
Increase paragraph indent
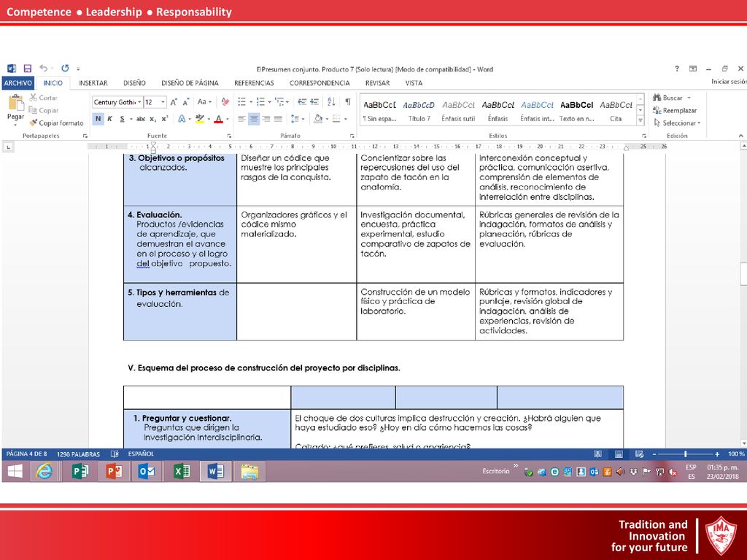(x=314, y=102)
